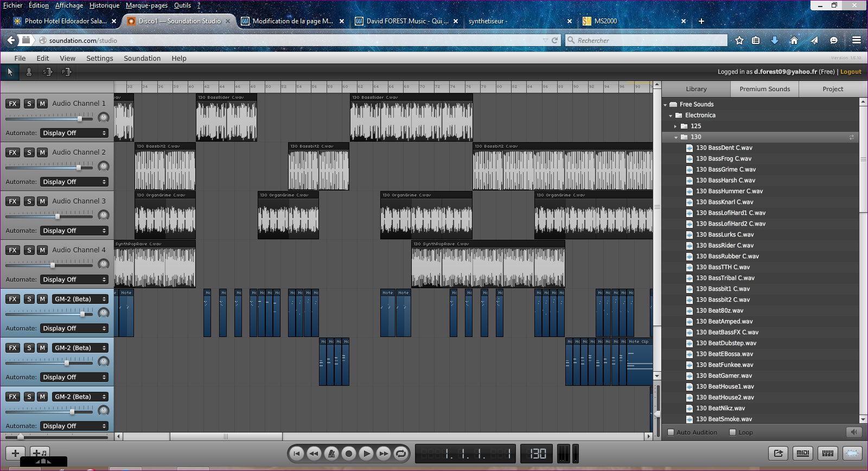Open Automate dropdown of Audio Channel 2

74,182
